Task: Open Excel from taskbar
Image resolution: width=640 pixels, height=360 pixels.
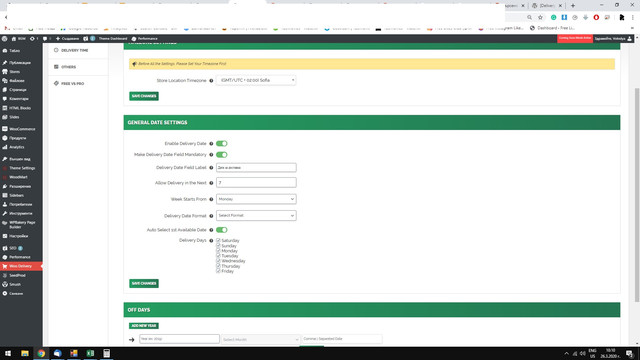Action: (x=90, y=353)
